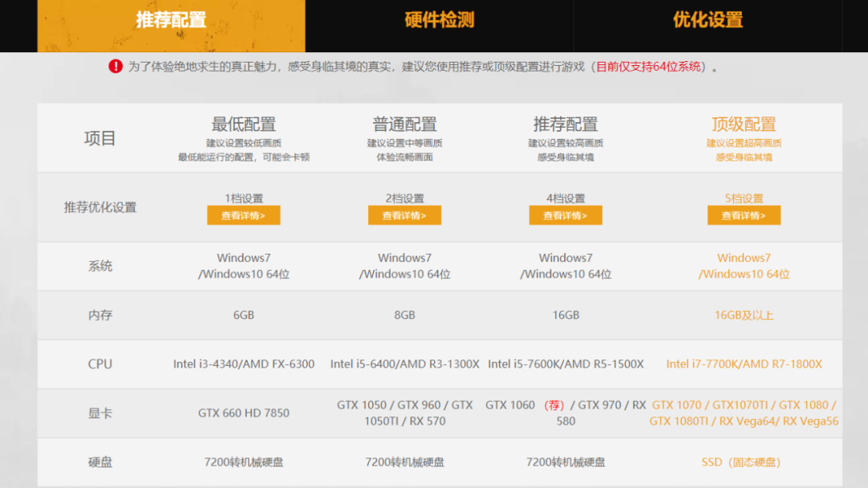
Task: Click the 6GB memory cell
Action: click(x=244, y=315)
